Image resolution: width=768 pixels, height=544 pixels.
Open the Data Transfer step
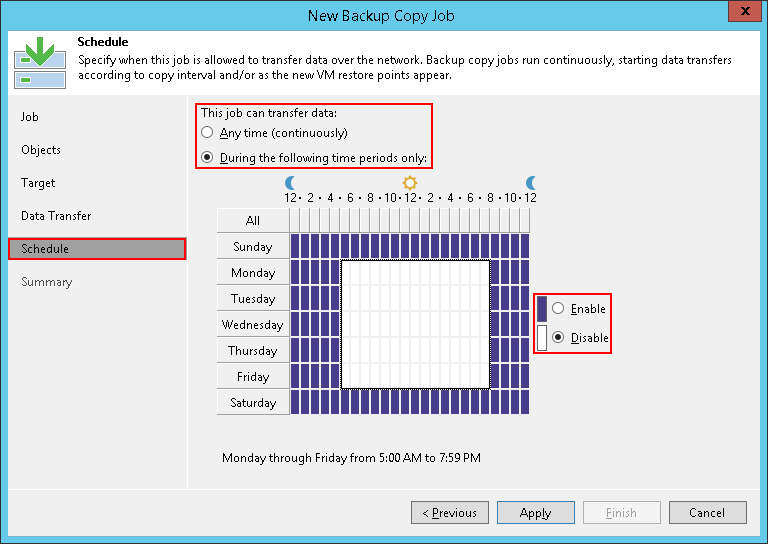pyautogui.click(x=56, y=216)
